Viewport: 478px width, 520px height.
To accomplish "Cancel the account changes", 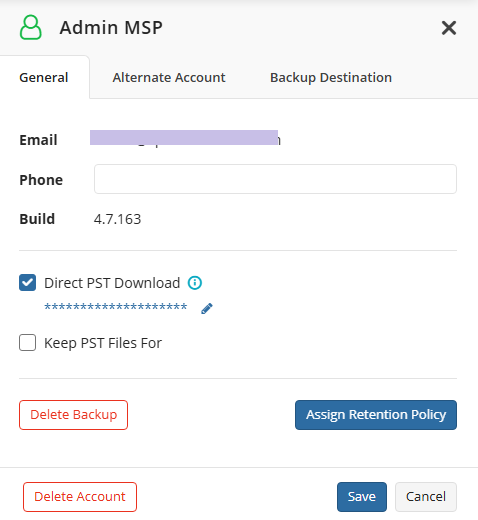I will (426, 497).
